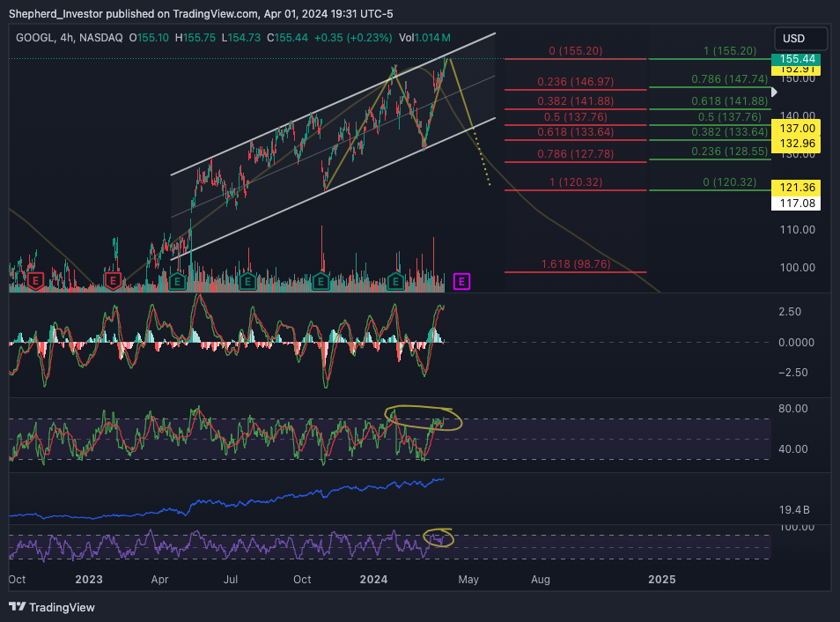840x622 pixels.
Task: Click the low value L154.73
Action: [241, 38]
